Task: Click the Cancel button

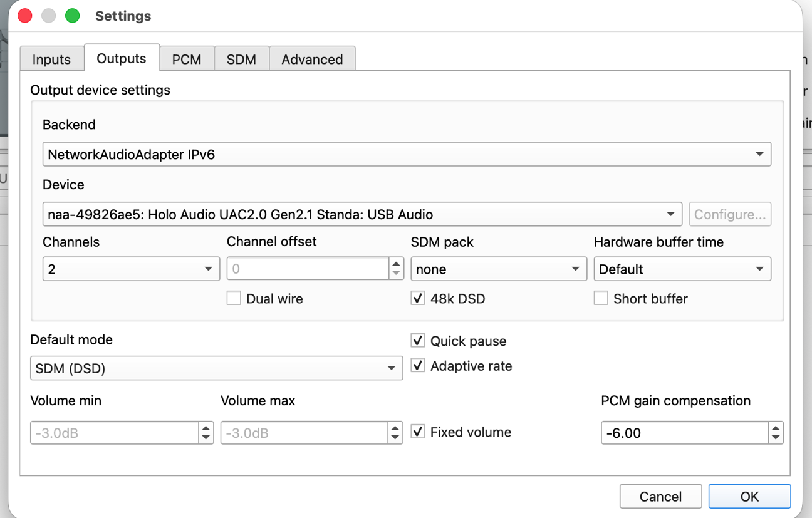Action: (x=660, y=497)
